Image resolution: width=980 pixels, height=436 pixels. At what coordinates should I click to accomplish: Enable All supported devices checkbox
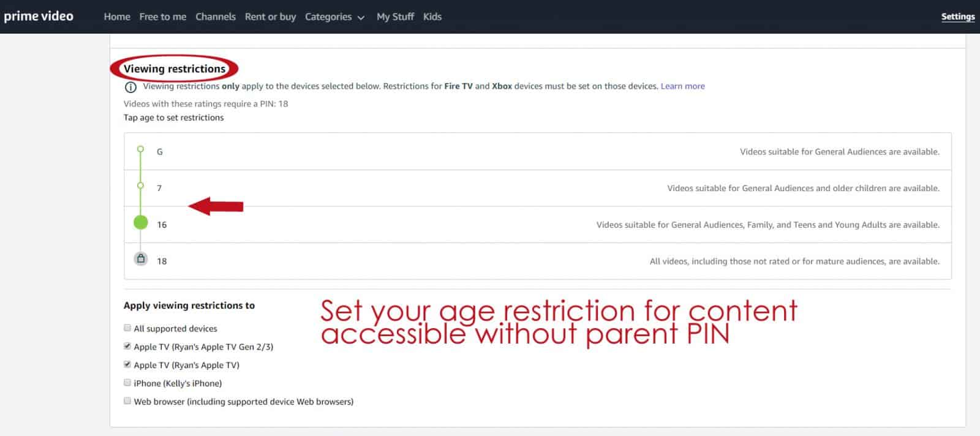(127, 328)
